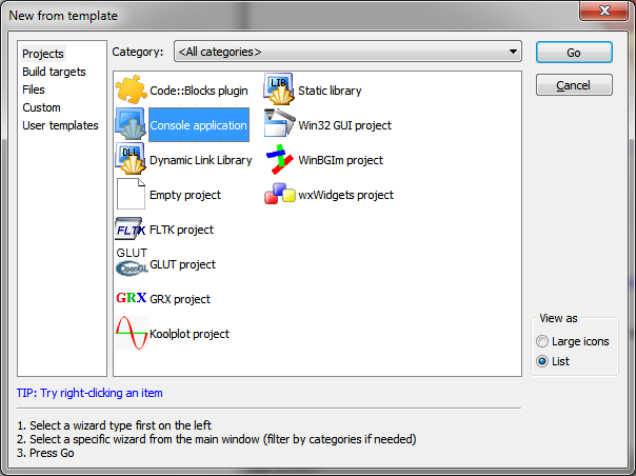636x476 pixels.
Task: Select the 'Dynamic Link Library' label
Action: 201,160
